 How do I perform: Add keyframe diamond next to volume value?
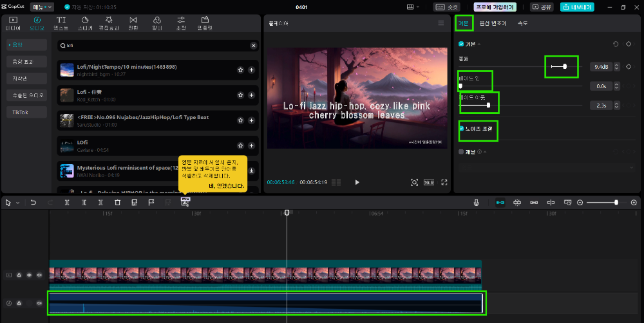click(629, 66)
